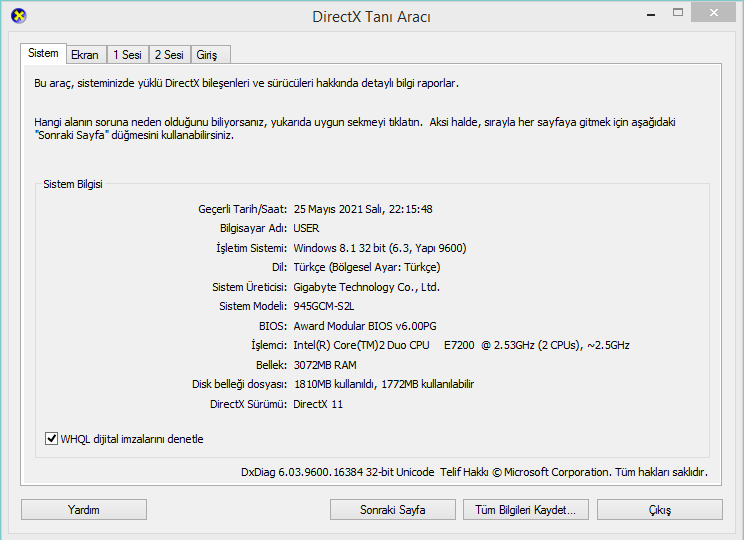Go to Sonraki Sayfa
The width and height of the screenshot is (744, 540).
[392, 510]
